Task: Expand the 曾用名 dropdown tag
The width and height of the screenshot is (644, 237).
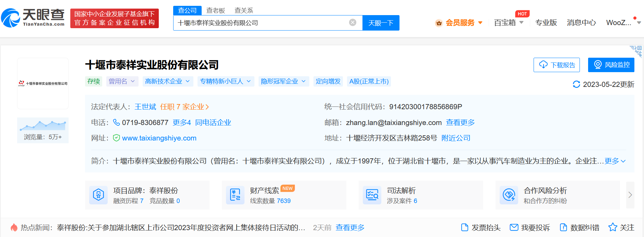Action: pos(122,81)
